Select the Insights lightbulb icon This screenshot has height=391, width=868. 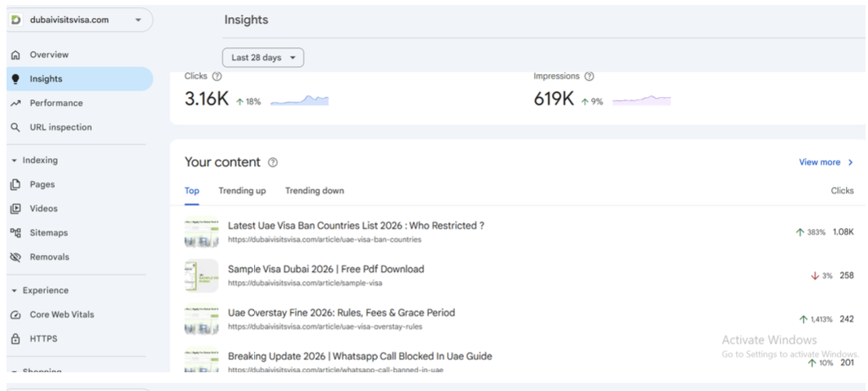(x=15, y=79)
